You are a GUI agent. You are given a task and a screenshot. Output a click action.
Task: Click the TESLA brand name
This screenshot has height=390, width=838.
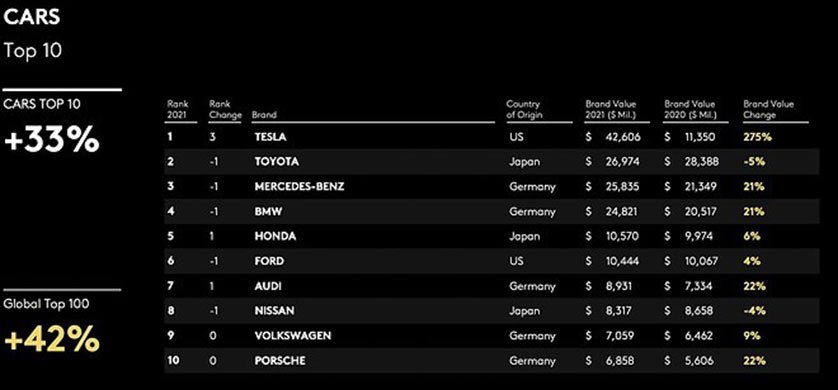point(270,137)
